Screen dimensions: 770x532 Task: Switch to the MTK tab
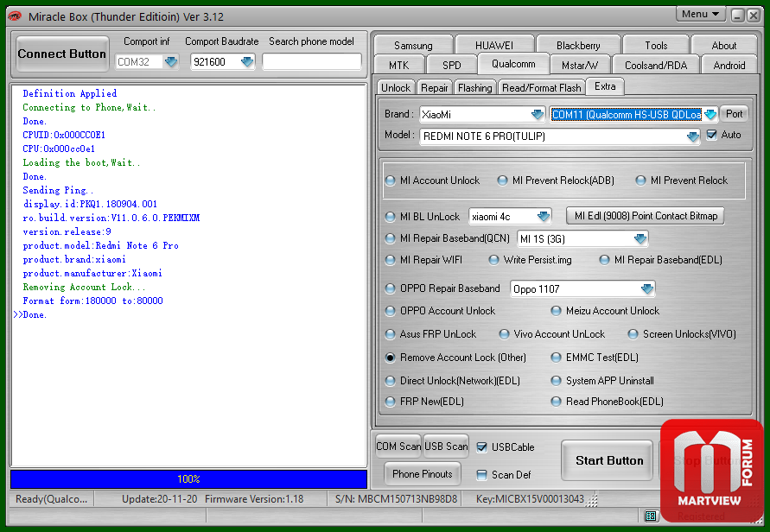(x=398, y=65)
